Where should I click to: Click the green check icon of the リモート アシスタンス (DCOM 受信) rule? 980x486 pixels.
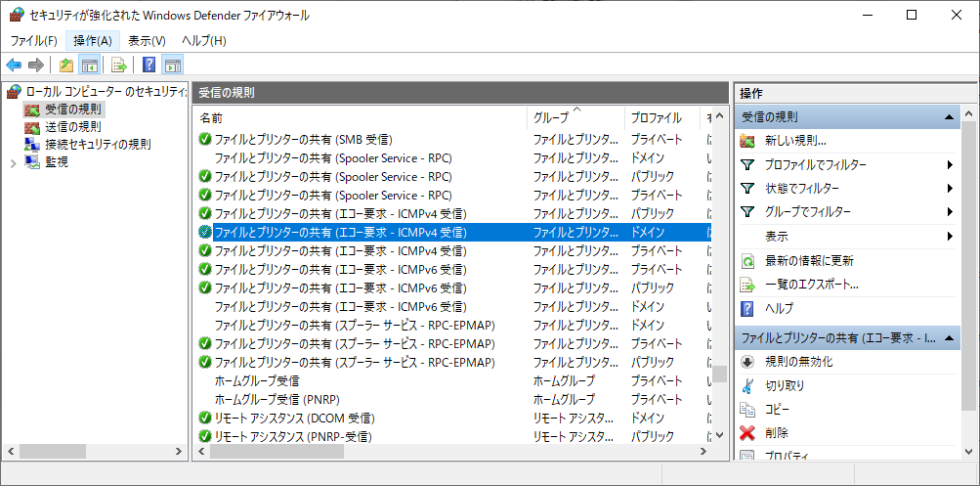click(x=204, y=418)
